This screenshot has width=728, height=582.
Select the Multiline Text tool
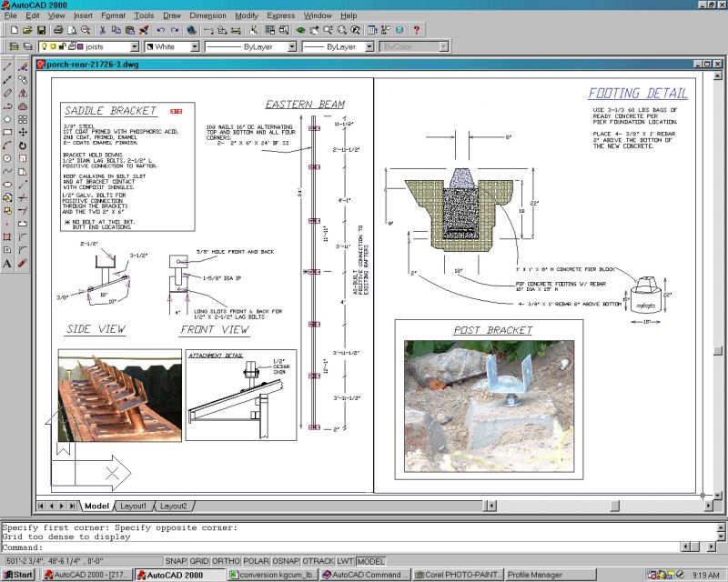pyautogui.click(x=6, y=262)
